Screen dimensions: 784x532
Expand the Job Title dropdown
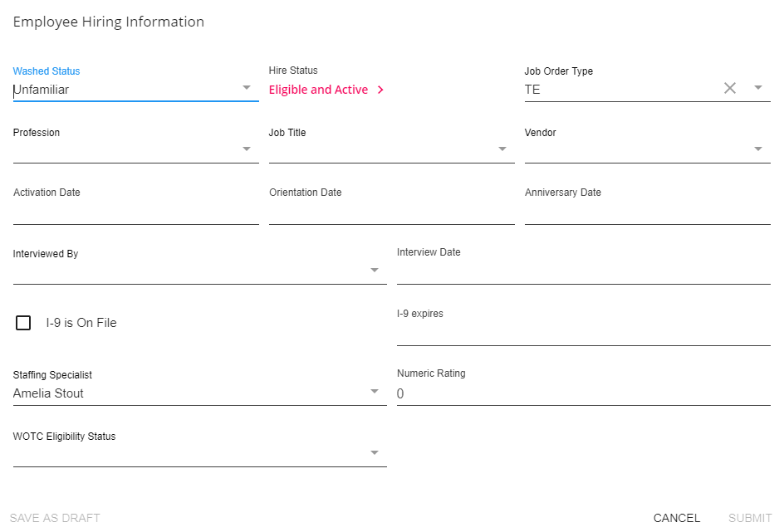click(x=502, y=149)
